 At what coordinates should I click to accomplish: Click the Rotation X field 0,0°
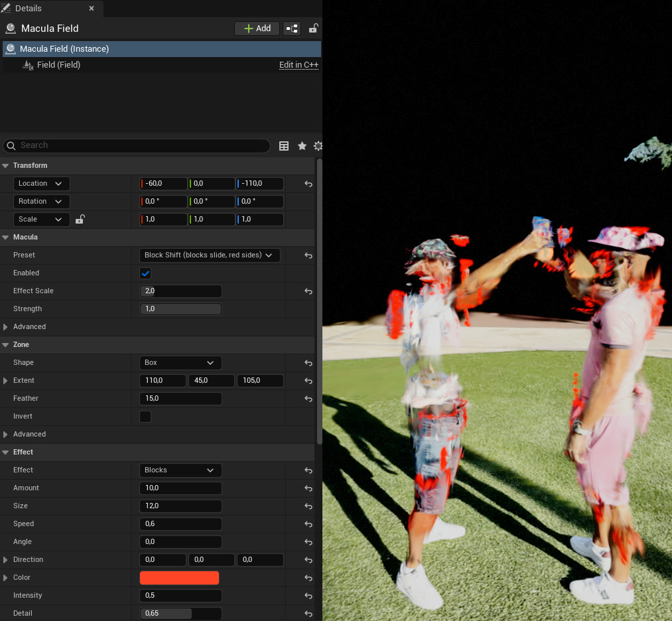tap(163, 202)
